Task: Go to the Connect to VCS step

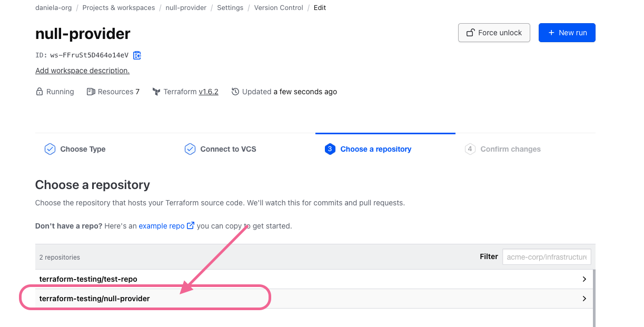Action: (x=228, y=149)
